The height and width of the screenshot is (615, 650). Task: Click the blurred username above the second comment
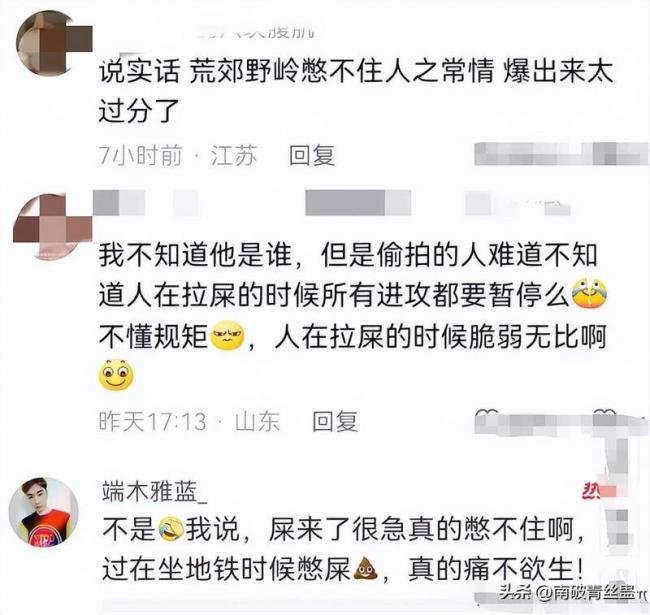332,203
